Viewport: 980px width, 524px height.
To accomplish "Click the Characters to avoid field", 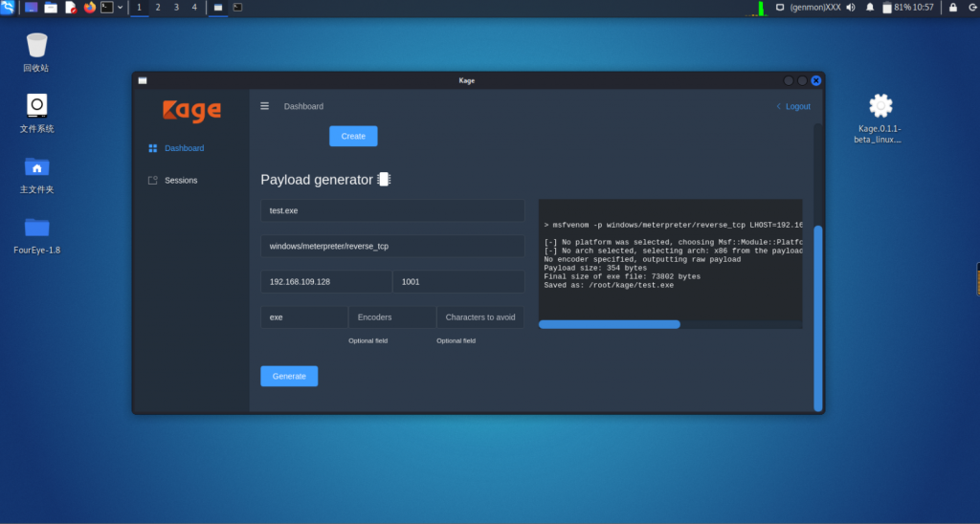I will [x=480, y=317].
